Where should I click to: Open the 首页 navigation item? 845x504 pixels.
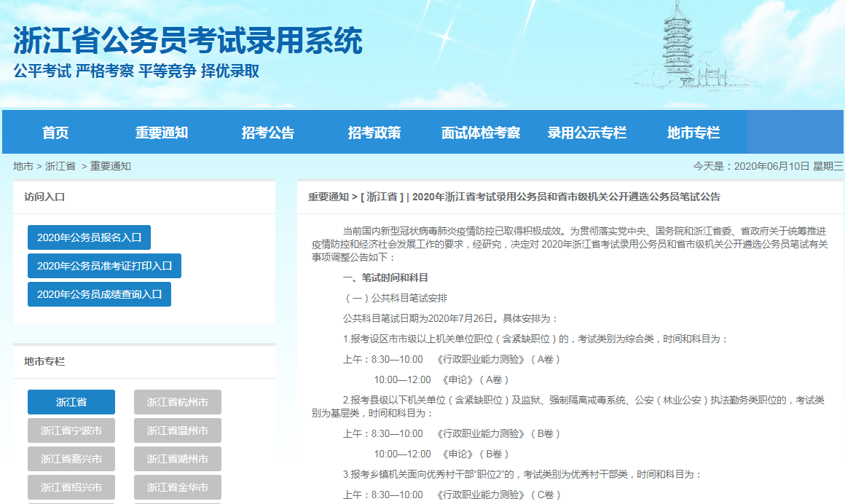(x=55, y=133)
